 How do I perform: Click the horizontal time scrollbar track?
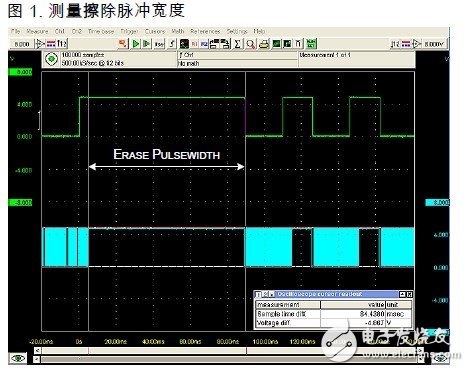[229, 350]
